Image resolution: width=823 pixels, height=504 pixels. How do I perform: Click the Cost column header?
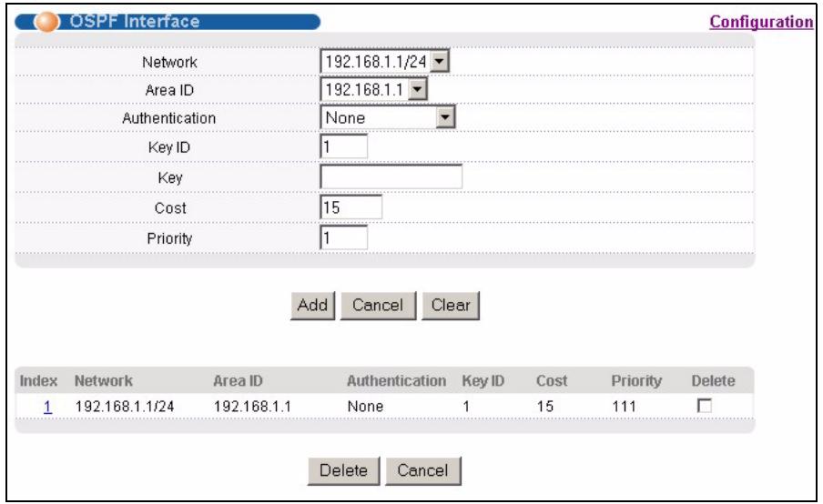(x=552, y=381)
